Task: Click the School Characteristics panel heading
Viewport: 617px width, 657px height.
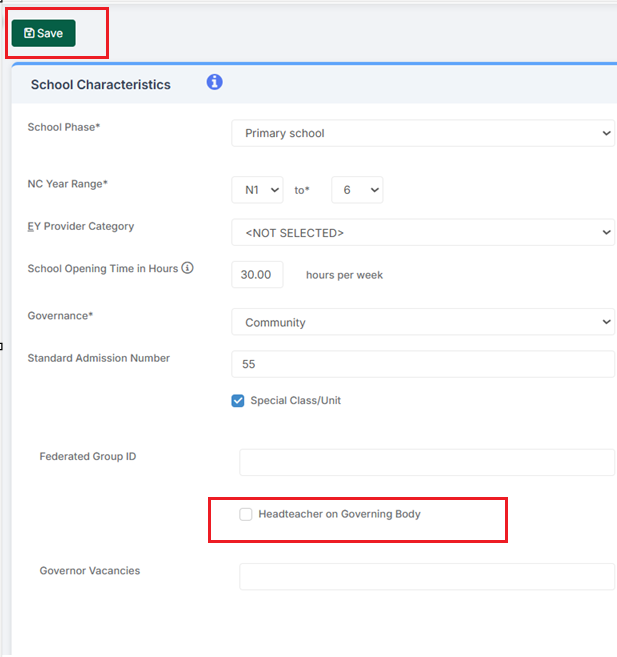Action: point(101,85)
